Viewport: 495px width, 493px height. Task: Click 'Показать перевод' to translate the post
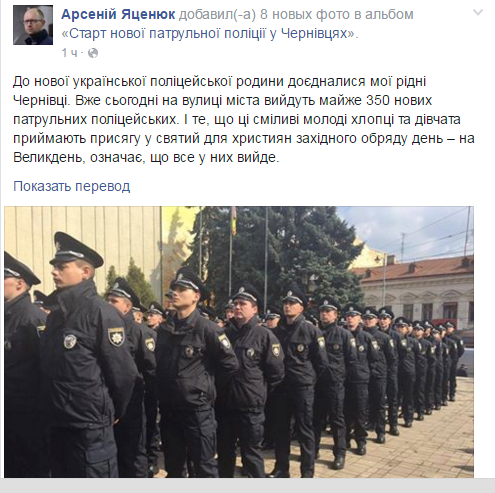pos(71,186)
